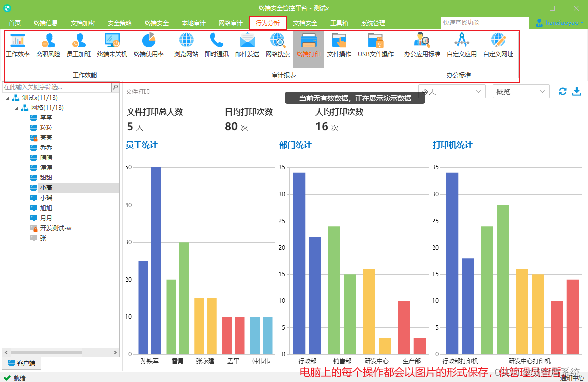Click the 员工统计 chart heading

pos(141,145)
